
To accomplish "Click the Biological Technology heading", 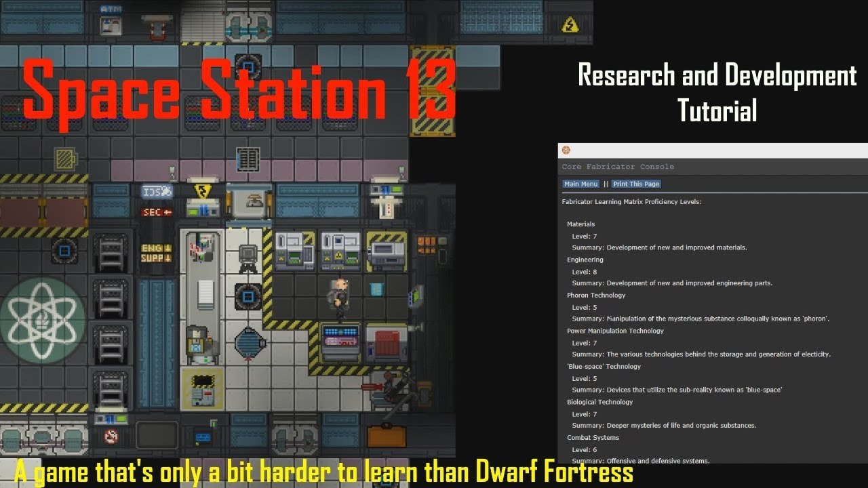I will (x=599, y=402).
